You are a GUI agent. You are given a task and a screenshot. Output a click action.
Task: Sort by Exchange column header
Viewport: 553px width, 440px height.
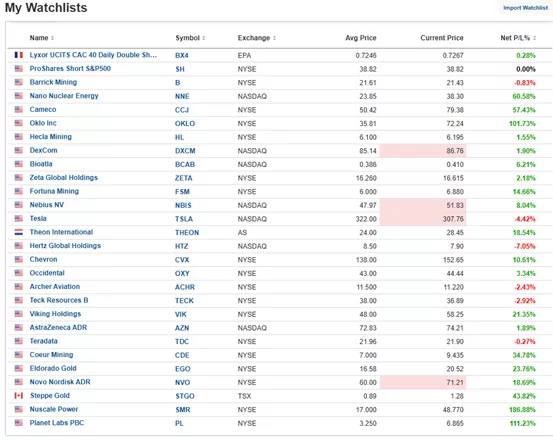(x=256, y=38)
